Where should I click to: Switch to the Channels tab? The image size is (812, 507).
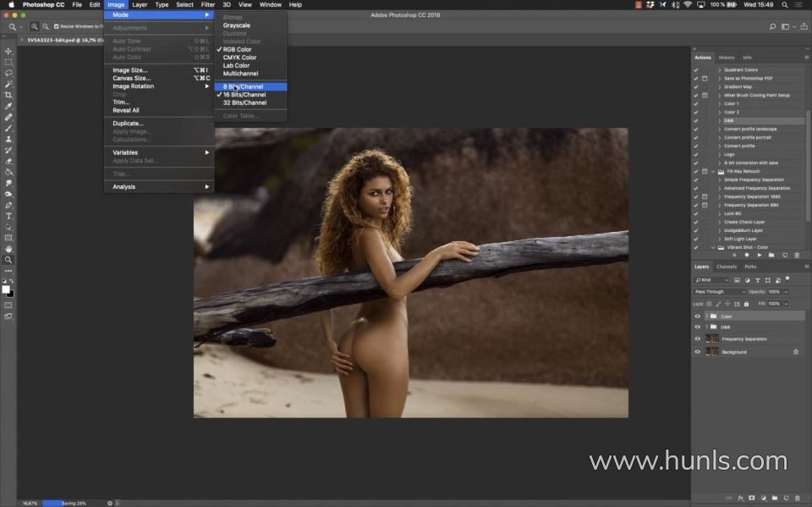tap(727, 267)
